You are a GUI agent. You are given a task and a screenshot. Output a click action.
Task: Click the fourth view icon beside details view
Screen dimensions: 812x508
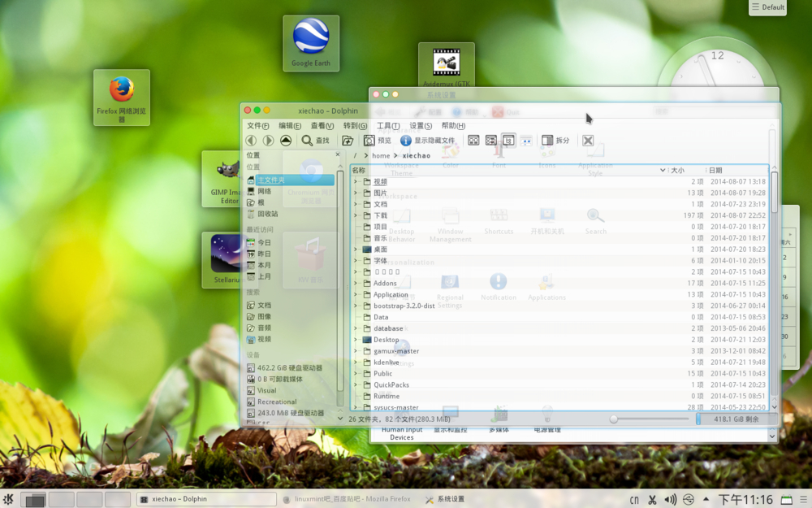point(526,141)
